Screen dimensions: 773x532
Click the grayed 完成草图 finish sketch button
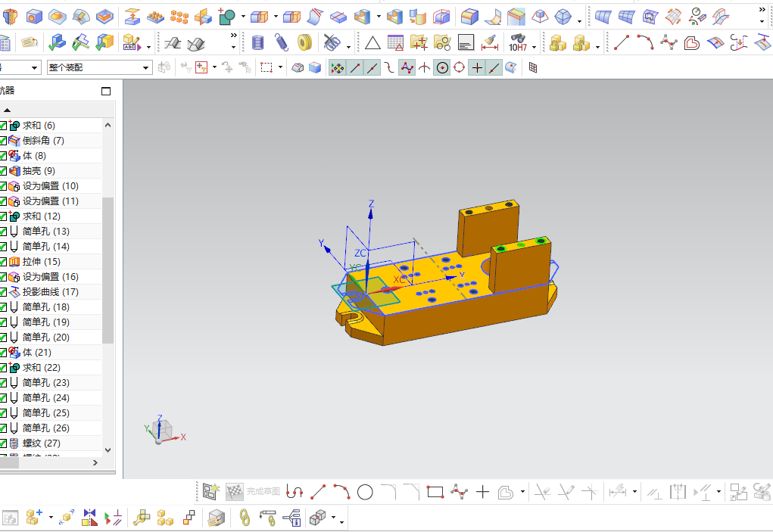[254, 492]
